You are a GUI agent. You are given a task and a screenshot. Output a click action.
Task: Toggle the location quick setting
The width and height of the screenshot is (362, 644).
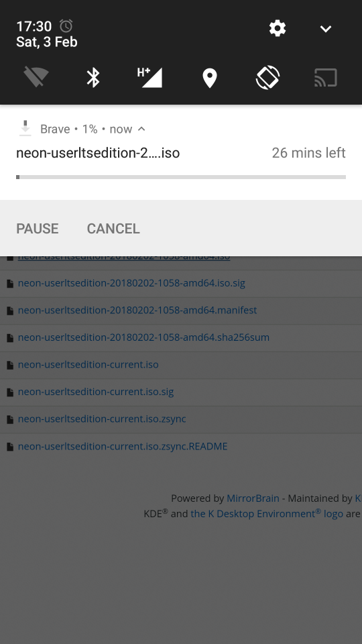coord(210,78)
